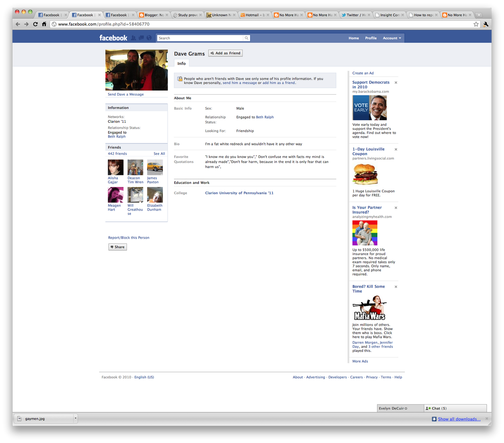Open the gaymen.jpg downloaded file
Image resolution: width=504 pixels, height=443 pixels.
tap(44, 419)
